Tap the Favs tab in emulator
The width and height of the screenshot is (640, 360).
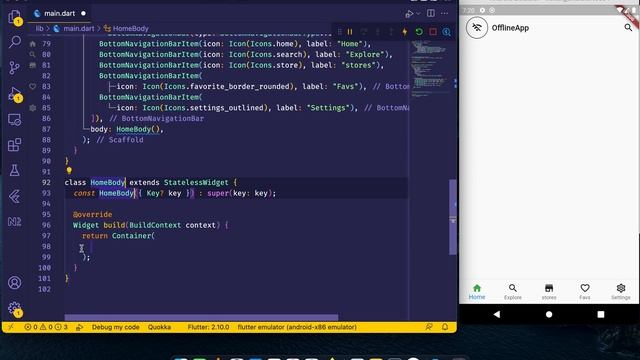click(x=585, y=292)
